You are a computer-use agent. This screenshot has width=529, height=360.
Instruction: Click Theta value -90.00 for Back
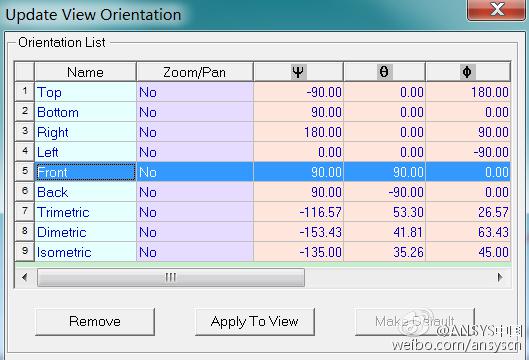[385, 192]
